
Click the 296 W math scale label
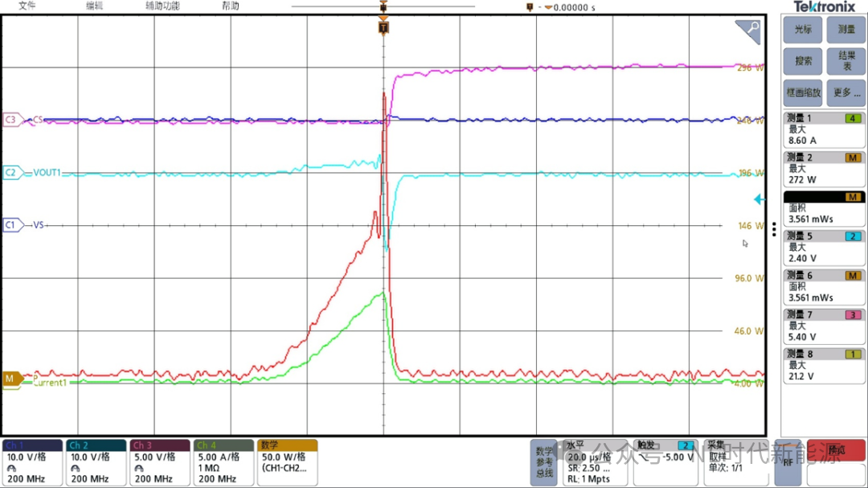(750, 68)
